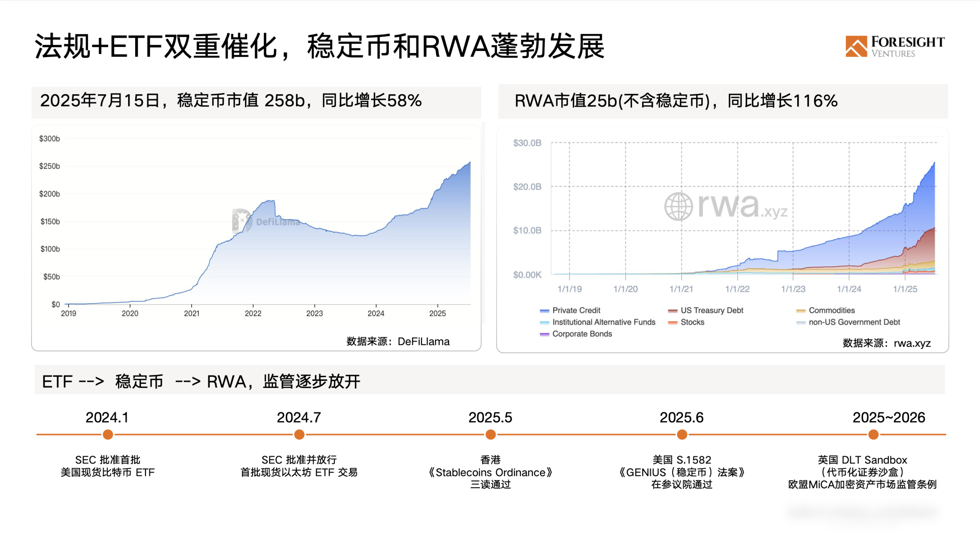
Task: Click the $0.00K axis label
Action: [x=527, y=275]
